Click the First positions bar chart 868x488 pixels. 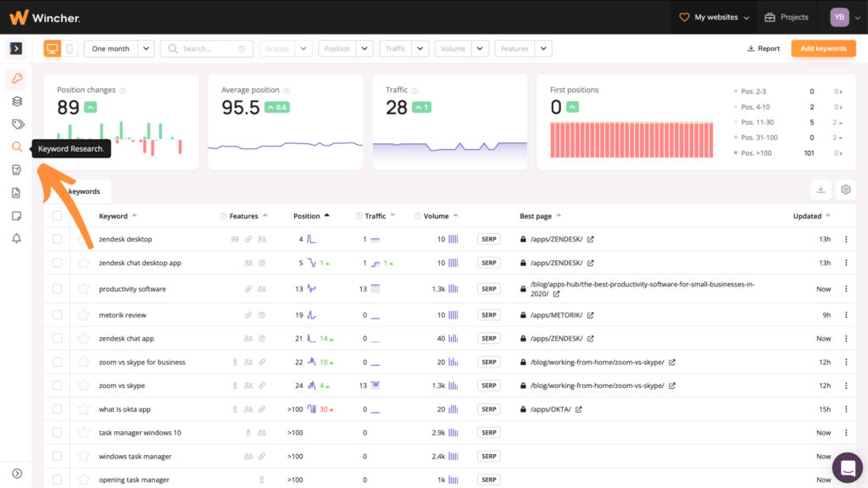tap(632, 140)
